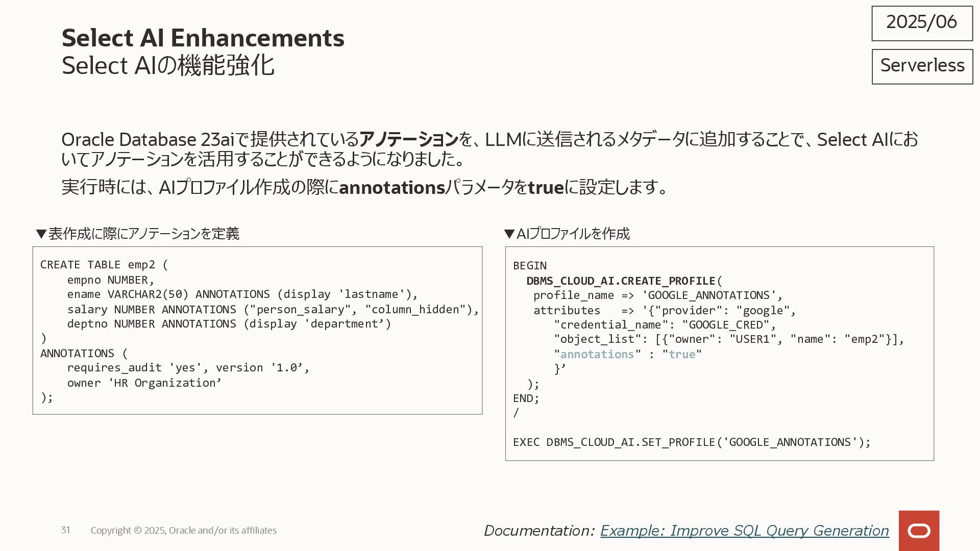Click the 'Select AI Enhancements' title
980x551 pixels.
[x=203, y=38]
